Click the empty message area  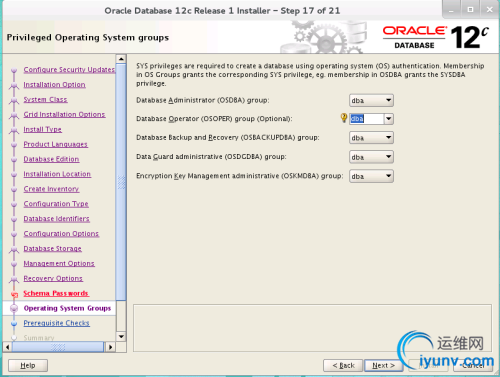312,328
